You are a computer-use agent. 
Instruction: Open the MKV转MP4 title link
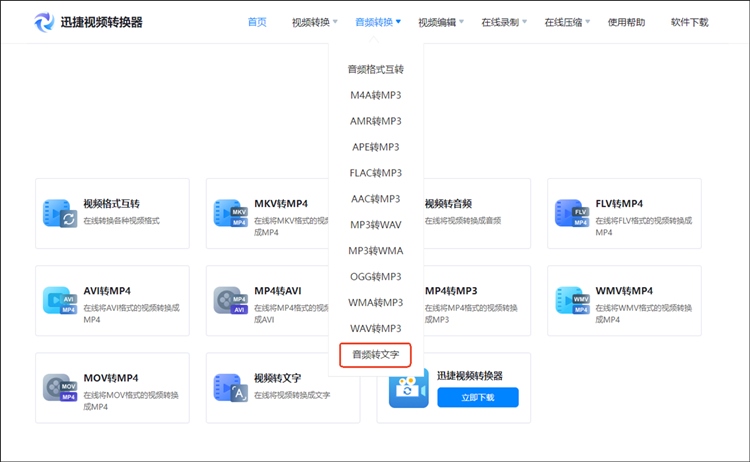(x=281, y=204)
